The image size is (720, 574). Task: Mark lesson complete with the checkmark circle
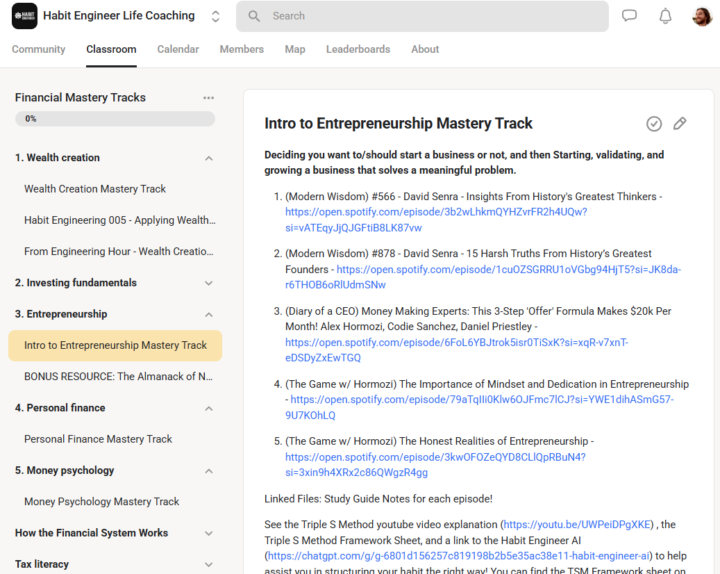(x=654, y=123)
